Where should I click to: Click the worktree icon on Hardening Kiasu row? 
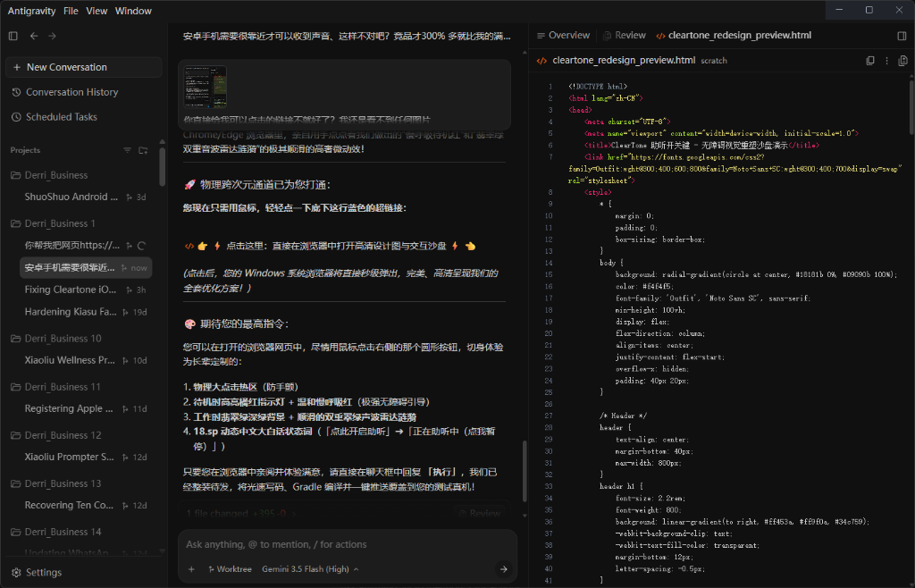coord(125,313)
